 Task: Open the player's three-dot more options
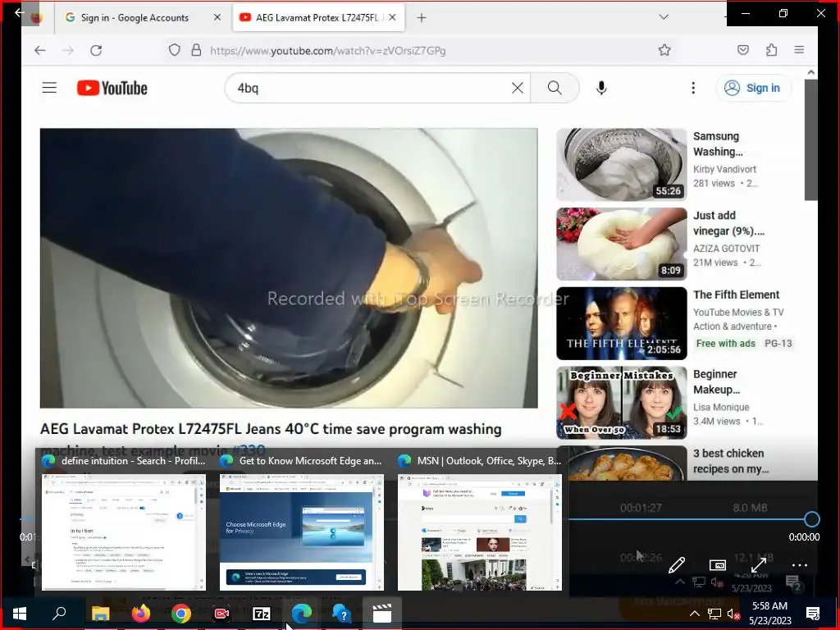[799, 565]
